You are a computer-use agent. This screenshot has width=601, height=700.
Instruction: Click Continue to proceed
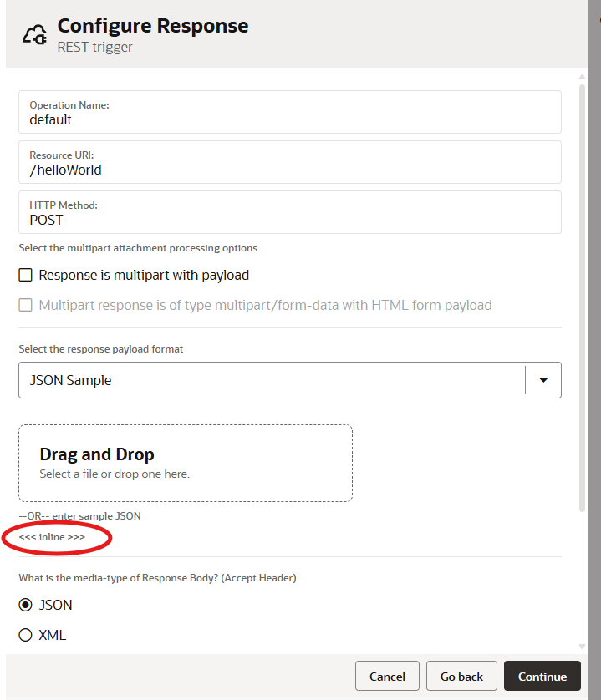click(x=542, y=676)
